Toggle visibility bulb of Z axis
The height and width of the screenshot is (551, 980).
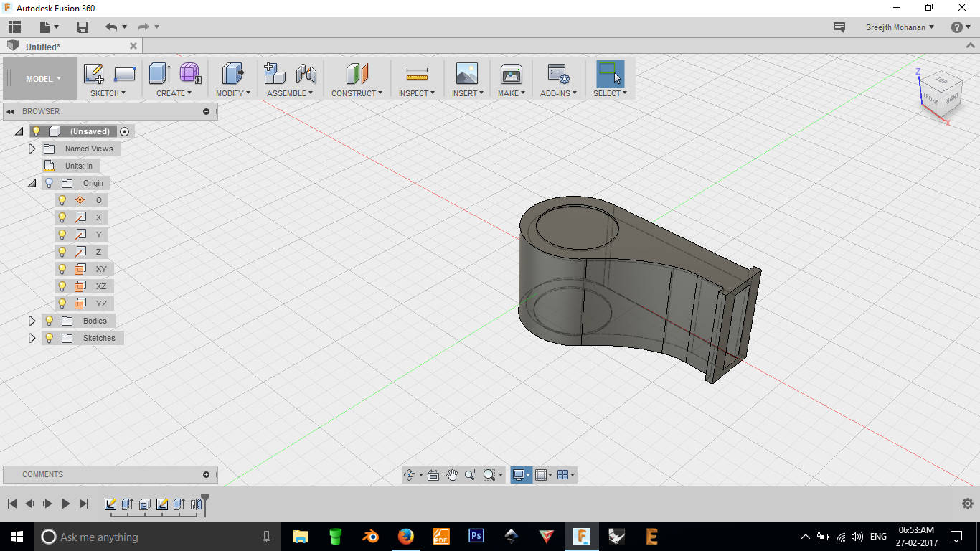[x=62, y=252]
